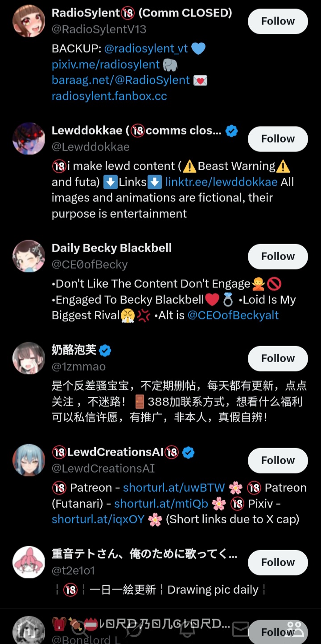The height and width of the screenshot is (644, 321).
Task: Open the @CEOofBeckyalt mention link
Action: (233, 315)
